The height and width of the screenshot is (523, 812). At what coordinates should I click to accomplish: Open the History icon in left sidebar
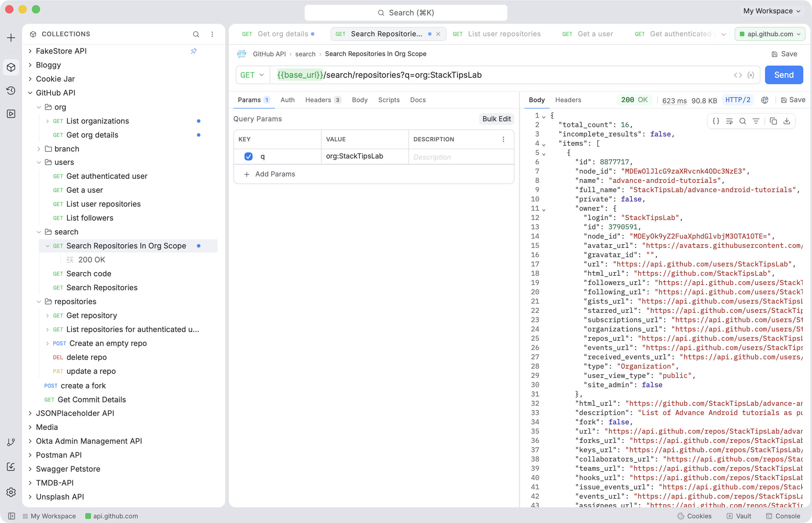pos(11,90)
